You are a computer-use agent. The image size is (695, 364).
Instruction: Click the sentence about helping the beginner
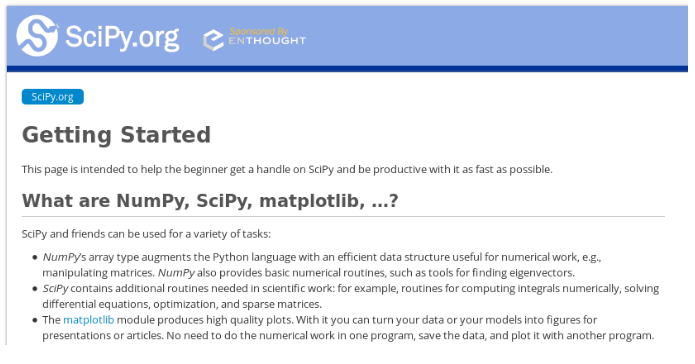pyautogui.click(x=287, y=169)
